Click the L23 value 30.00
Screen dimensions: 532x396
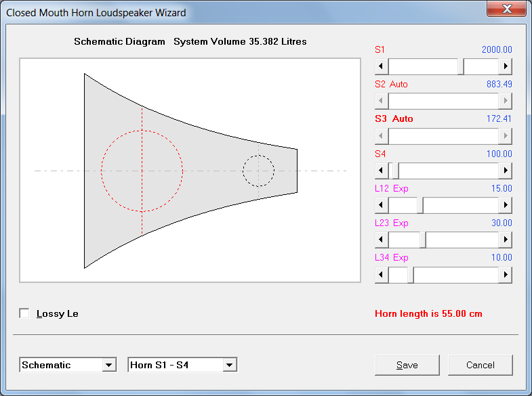[x=502, y=223]
